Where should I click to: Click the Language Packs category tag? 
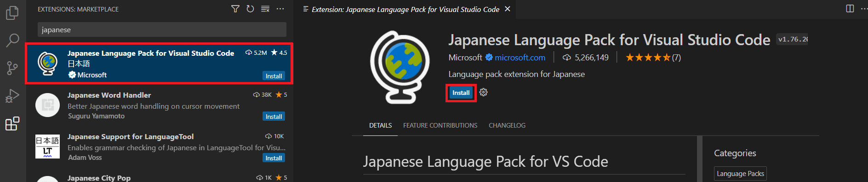(x=740, y=174)
